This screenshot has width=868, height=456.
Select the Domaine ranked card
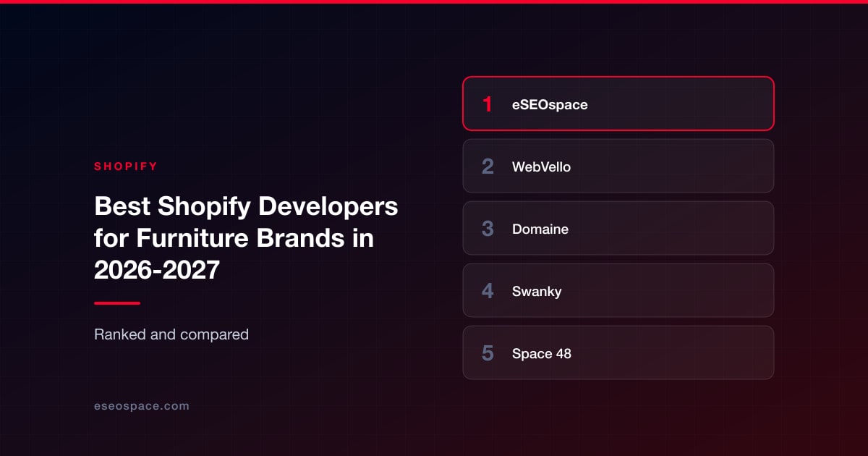pyautogui.click(x=618, y=228)
